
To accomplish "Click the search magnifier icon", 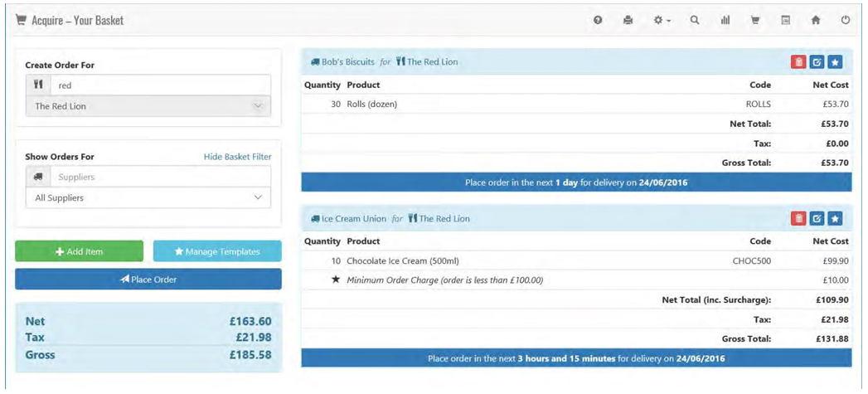I will click(695, 21).
